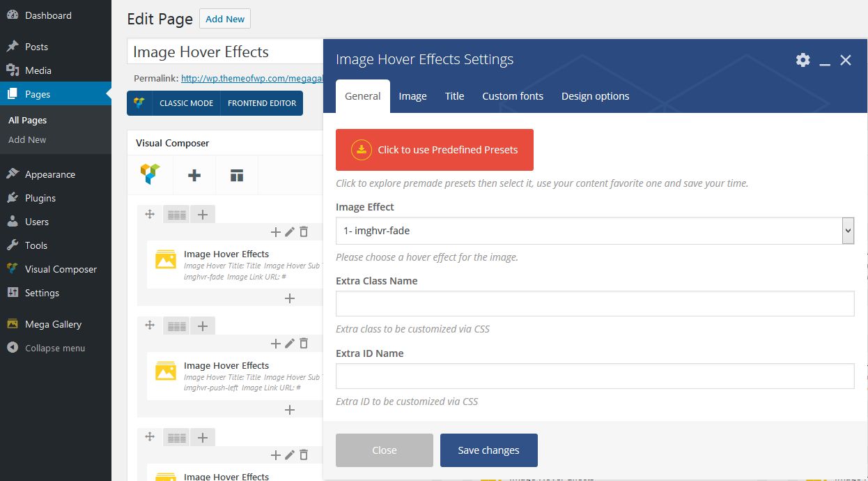The width and height of the screenshot is (868, 481).
Task: Collapse the admin sidebar menu
Action: pos(56,348)
